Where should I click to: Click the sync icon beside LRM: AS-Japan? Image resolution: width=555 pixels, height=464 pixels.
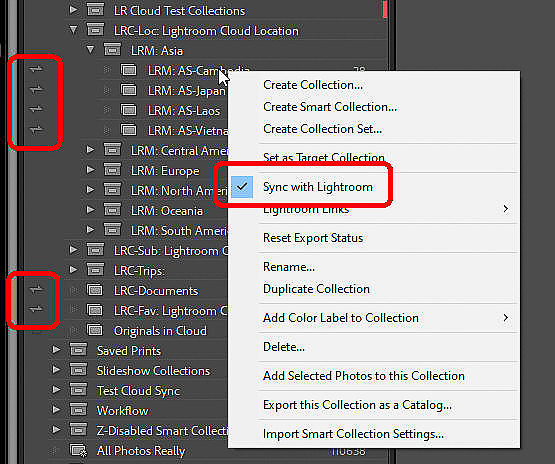tap(36, 89)
